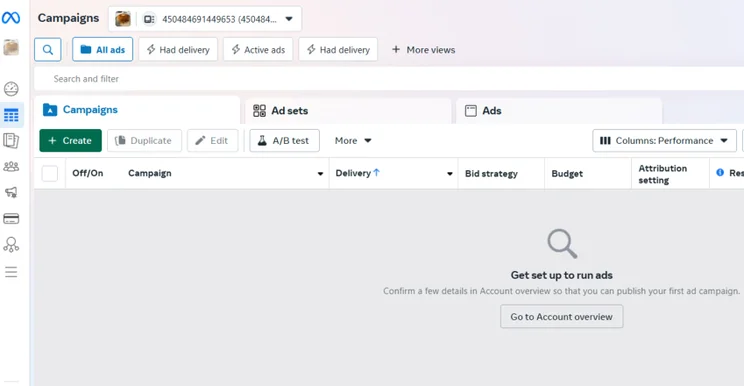744x386 pixels.
Task: Click the blue info icon by Results
Action: (x=720, y=173)
